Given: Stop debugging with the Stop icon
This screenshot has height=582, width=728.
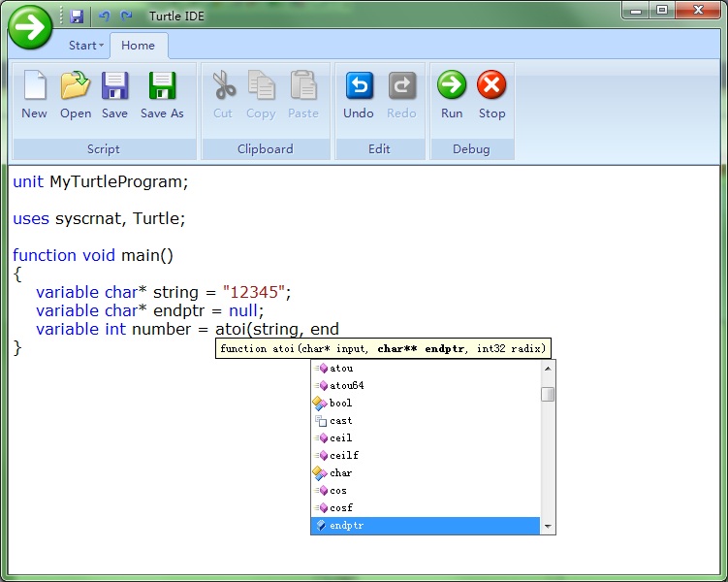Looking at the screenshot, I should 491,96.
